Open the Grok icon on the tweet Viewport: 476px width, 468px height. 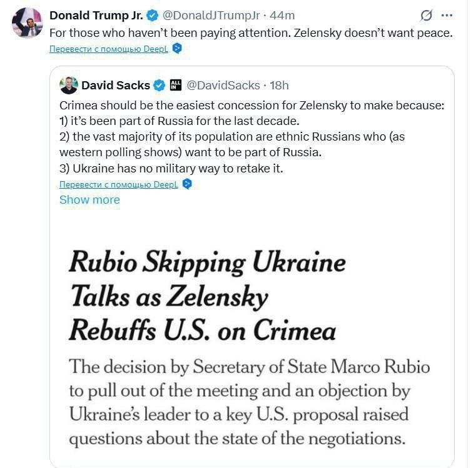(427, 15)
